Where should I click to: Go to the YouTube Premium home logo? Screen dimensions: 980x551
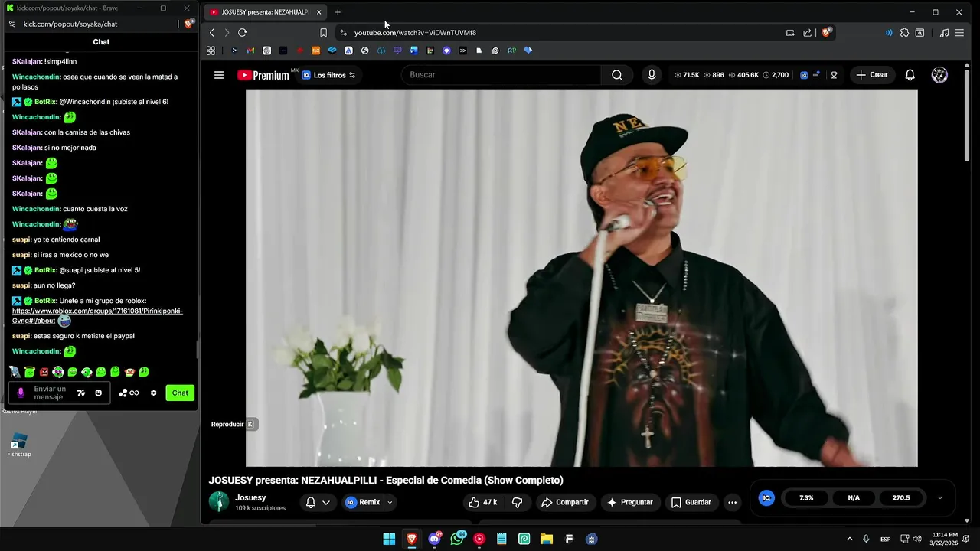[263, 75]
